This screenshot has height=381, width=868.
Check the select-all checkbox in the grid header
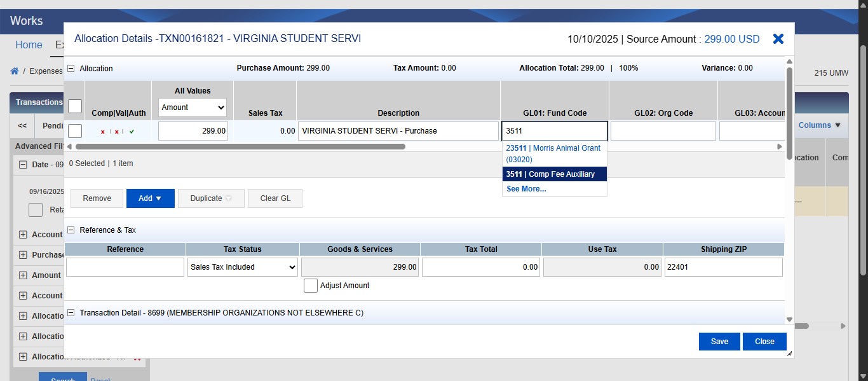click(x=74, y=106)
